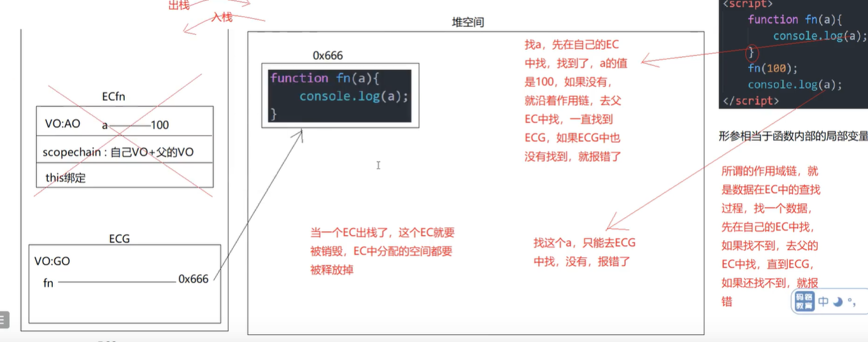Click the indented console.log(a); in right code panel
Image resolution: width=868 pixels, height=342 pixels.
[x=820, y=36]
